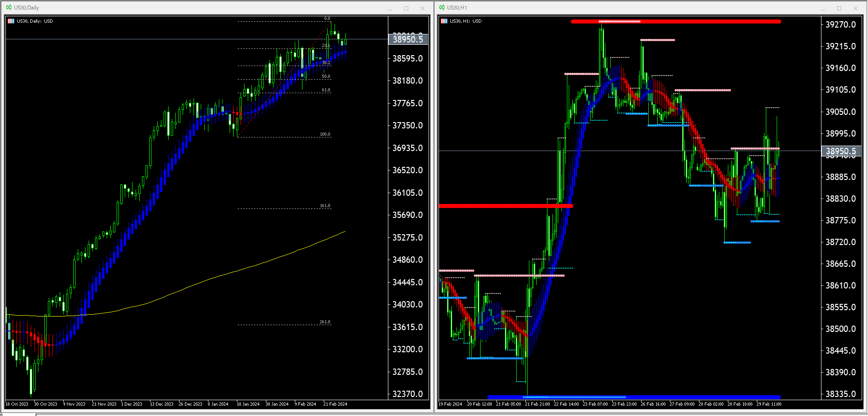Image resolution: width=868 pixels, height=416 pixels.
Task: Click the 38950.5 current price tag on the H1 chart
Action: [x=841, y=151]
